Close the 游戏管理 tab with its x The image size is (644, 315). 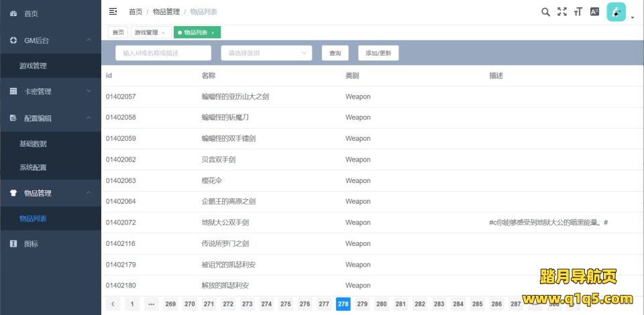[x=163, y=33]
